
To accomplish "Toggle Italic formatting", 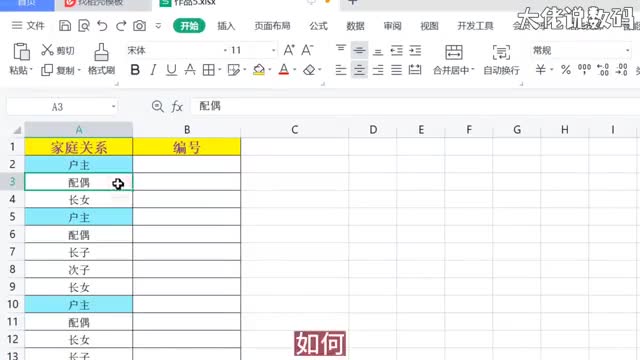I will click(x=153, y=70).
